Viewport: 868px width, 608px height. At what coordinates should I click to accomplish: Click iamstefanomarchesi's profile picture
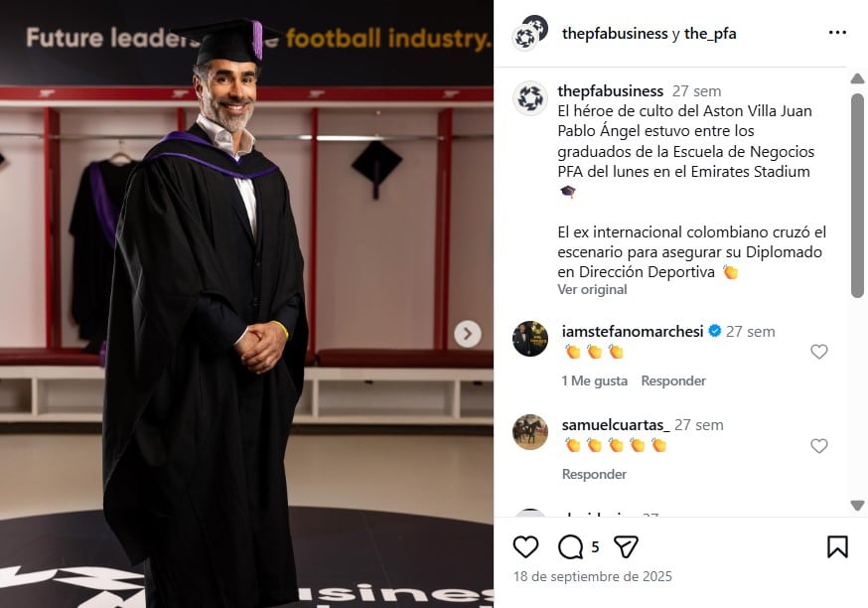(x=530, y=341)
